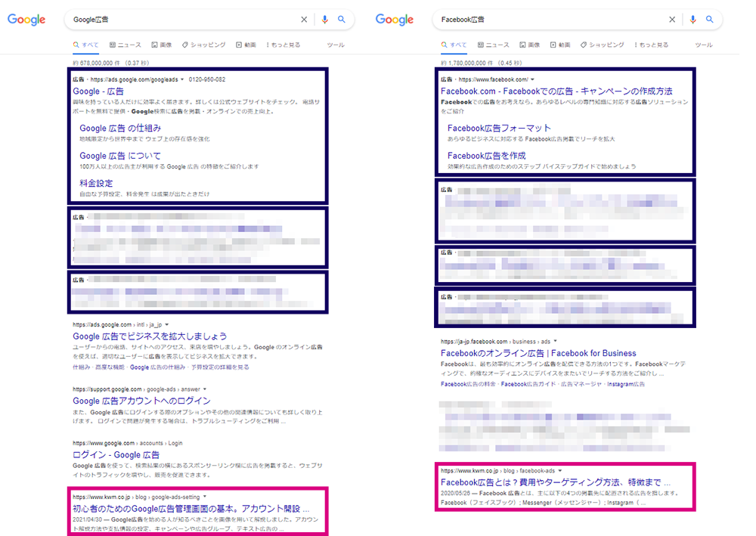The width and height of the screenshot is (756, 536).
Task: Open the dropdown arrow beside kwm.co.jp › blog › facebook-ads
Action: pyautogui.click(x=559, y=471)
